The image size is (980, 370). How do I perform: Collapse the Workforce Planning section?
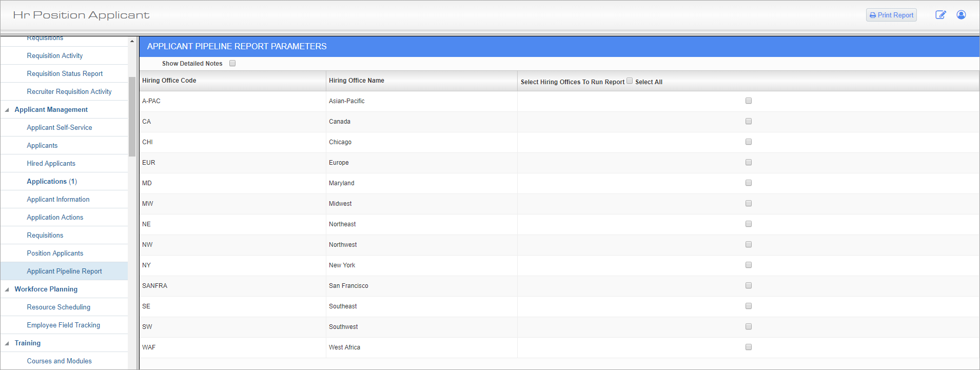pyautogui.click(x=7, y=289)
